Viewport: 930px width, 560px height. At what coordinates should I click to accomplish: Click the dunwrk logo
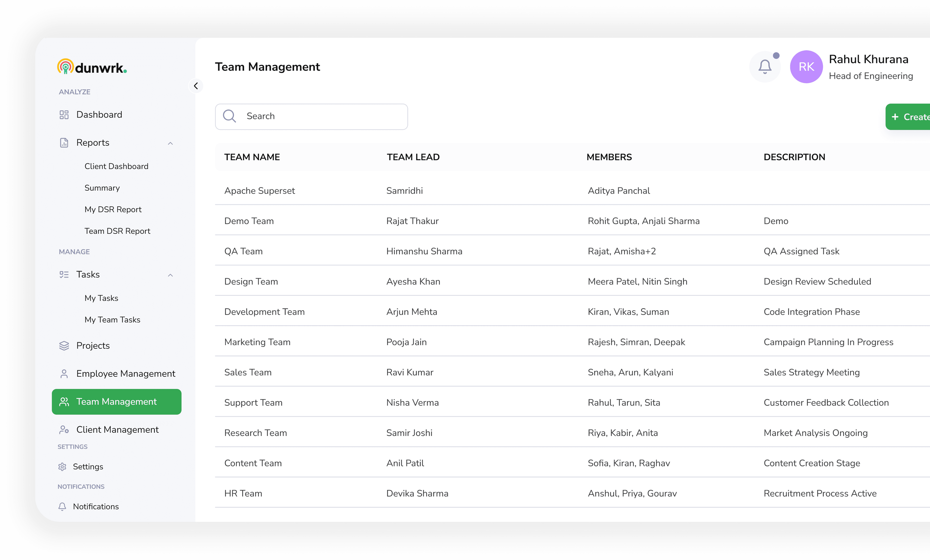tap(92, 67)
